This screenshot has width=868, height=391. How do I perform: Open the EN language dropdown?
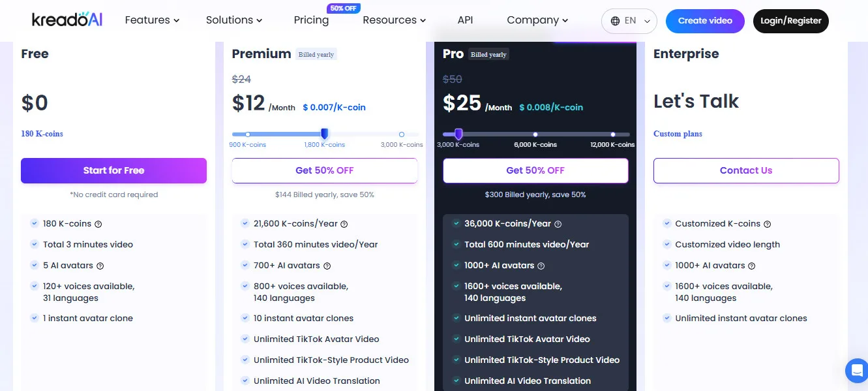click(629, 20)
